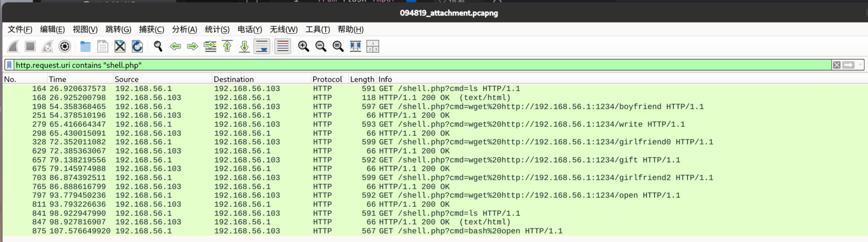The width and height of the screenshot is (868, 242).
Task: Open the 无线(W) menu
Action: click(x=283, y=29)
